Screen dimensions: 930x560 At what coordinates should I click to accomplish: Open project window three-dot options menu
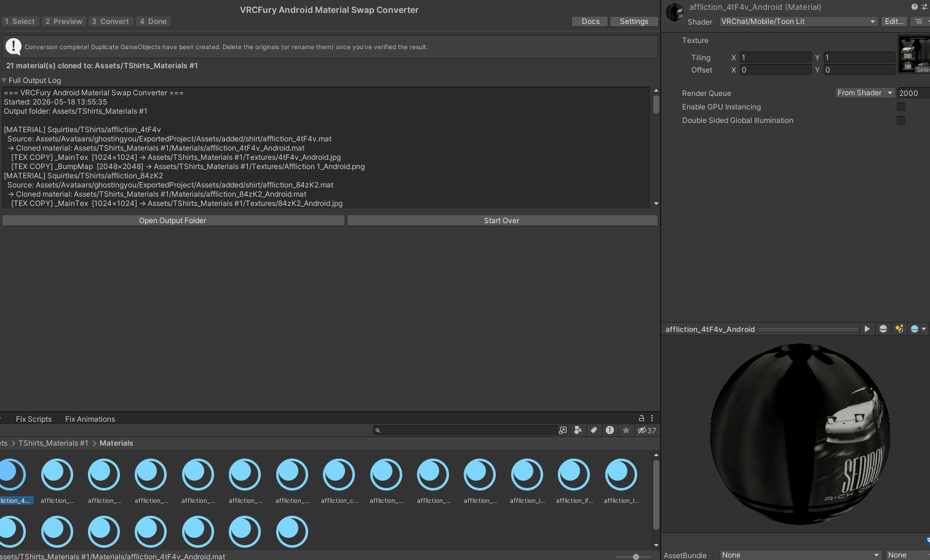tap(652, 418)
